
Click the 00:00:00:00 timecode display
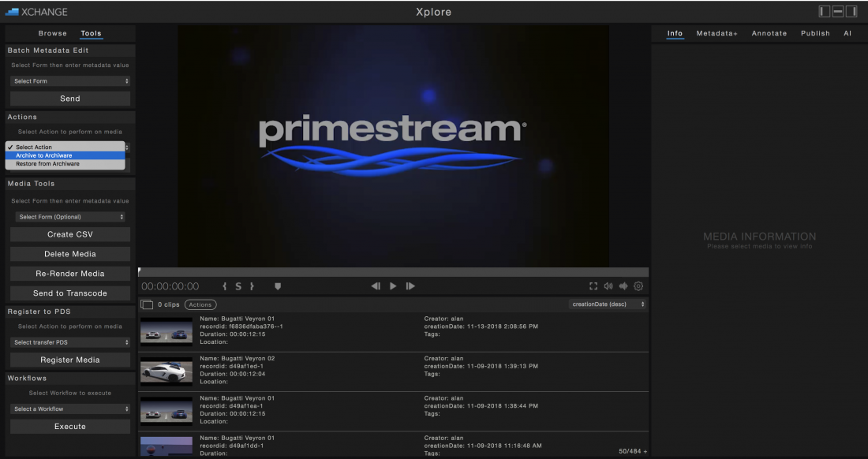[x=170, y=286]
